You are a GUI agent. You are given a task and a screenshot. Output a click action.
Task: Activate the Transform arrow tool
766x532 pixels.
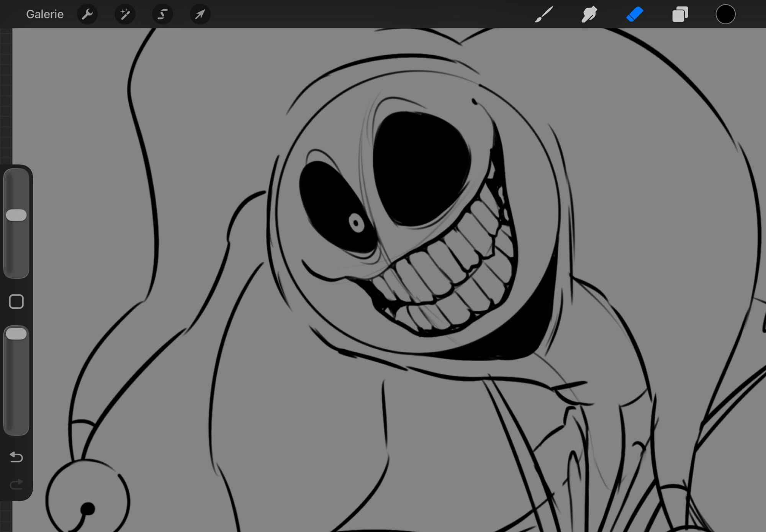click(200, 15)
